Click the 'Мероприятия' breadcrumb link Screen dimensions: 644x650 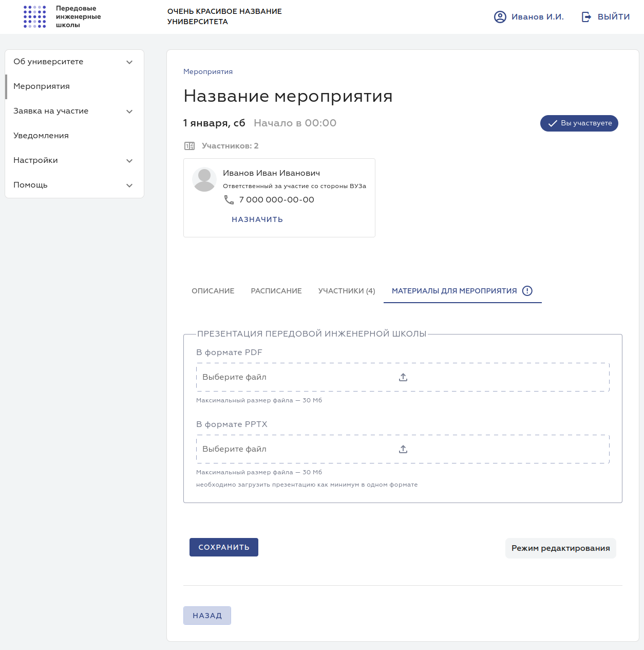[x=208, y=71]
